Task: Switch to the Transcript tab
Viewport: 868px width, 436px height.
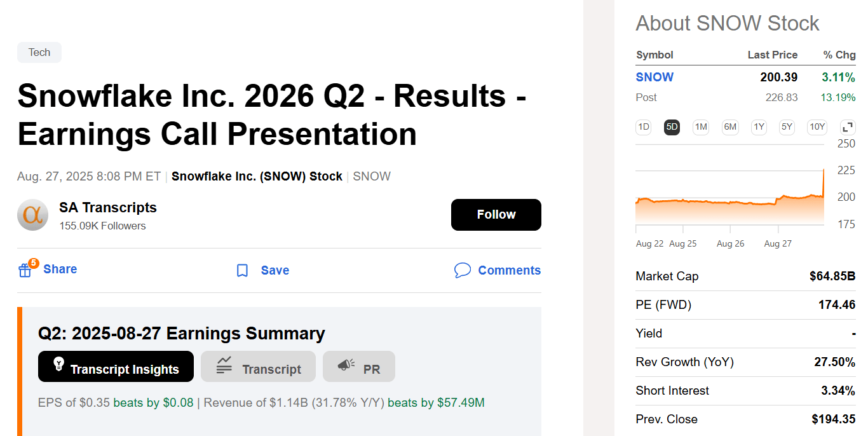Action: [x=258, y=367]
